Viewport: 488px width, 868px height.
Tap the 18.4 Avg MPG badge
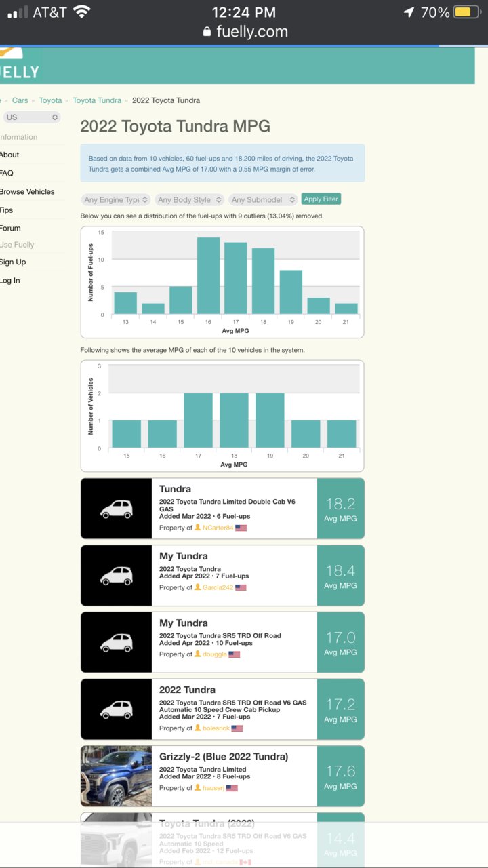[340, 576]
